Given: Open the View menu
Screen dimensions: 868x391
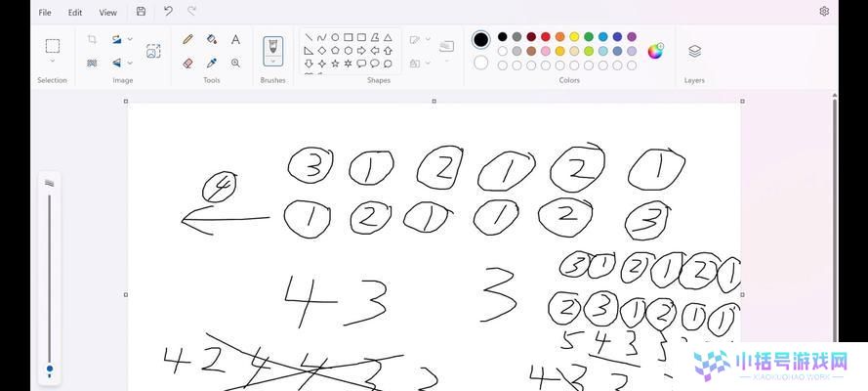Looking at the screenshot, I should 108,12.
